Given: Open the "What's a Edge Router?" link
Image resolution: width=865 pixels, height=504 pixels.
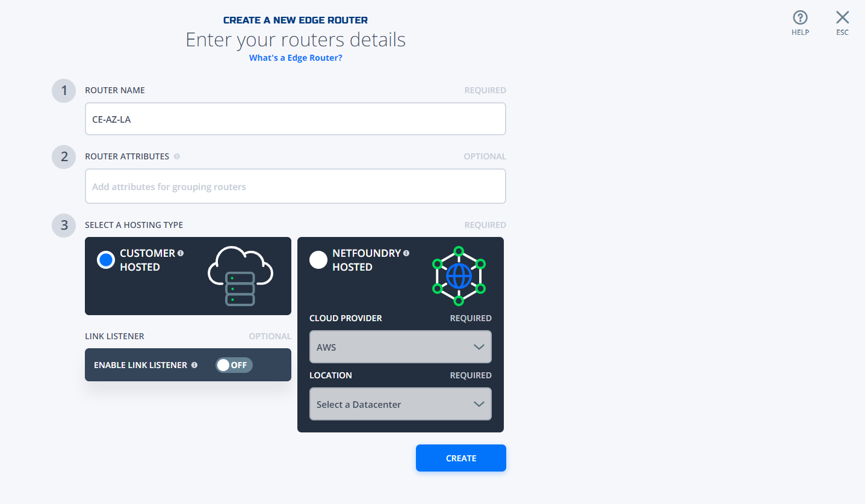Looking at the screenshot, I should 295,57.
